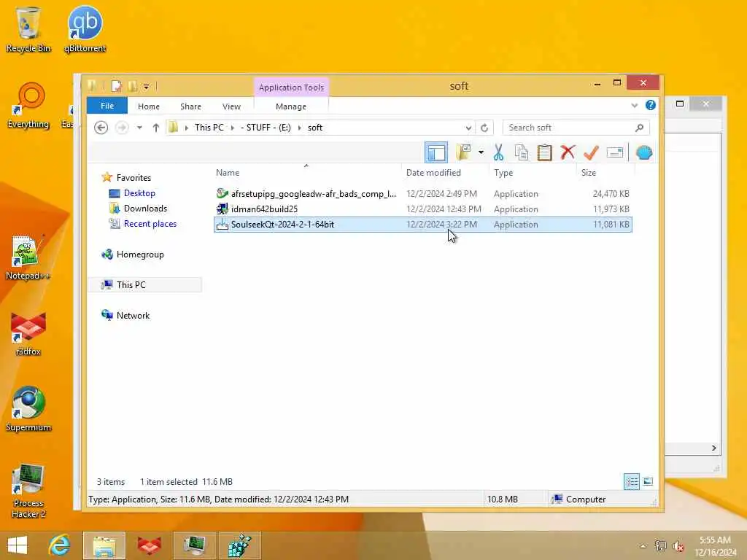Click STUFF (E:) in the address bar
This screenshot has height=560, width=747.
click(266, 128)
